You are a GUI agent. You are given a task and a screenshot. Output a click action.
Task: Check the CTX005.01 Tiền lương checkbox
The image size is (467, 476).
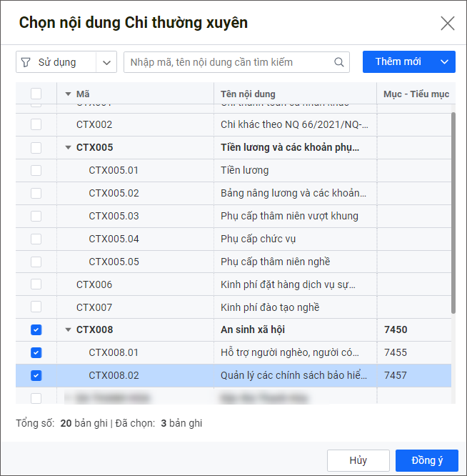click(x=36, y=170)
